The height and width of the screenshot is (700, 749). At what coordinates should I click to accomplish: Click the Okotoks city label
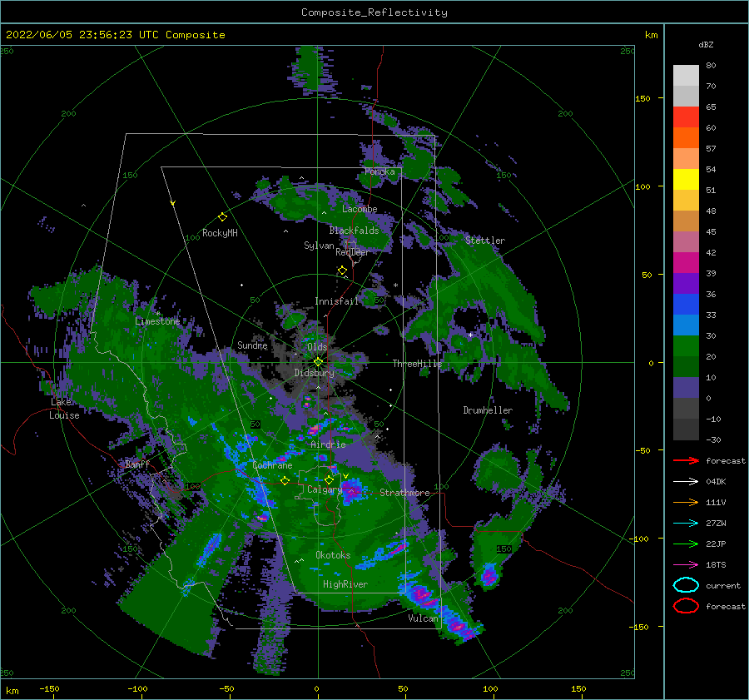tap(333, 555)
